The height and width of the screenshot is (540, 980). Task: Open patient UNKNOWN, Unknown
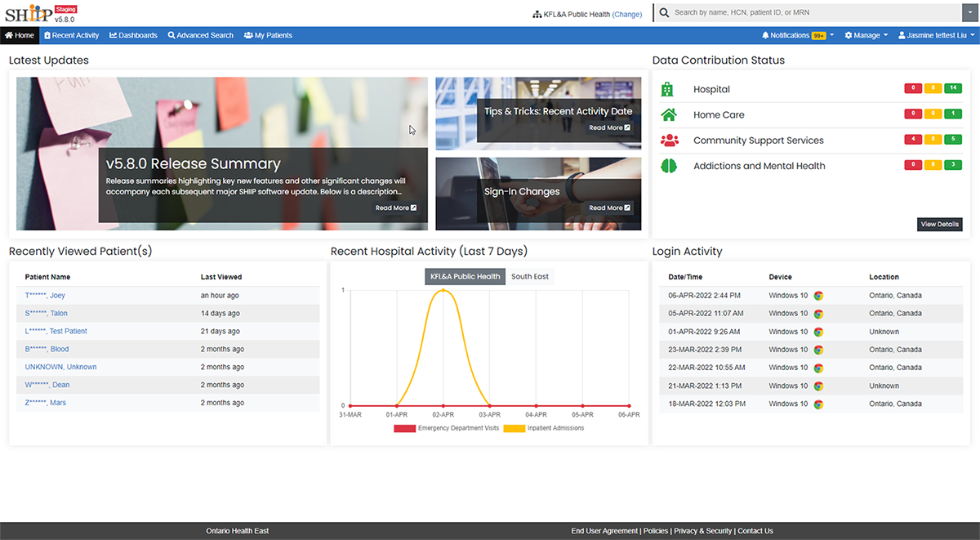click(61, 368)
